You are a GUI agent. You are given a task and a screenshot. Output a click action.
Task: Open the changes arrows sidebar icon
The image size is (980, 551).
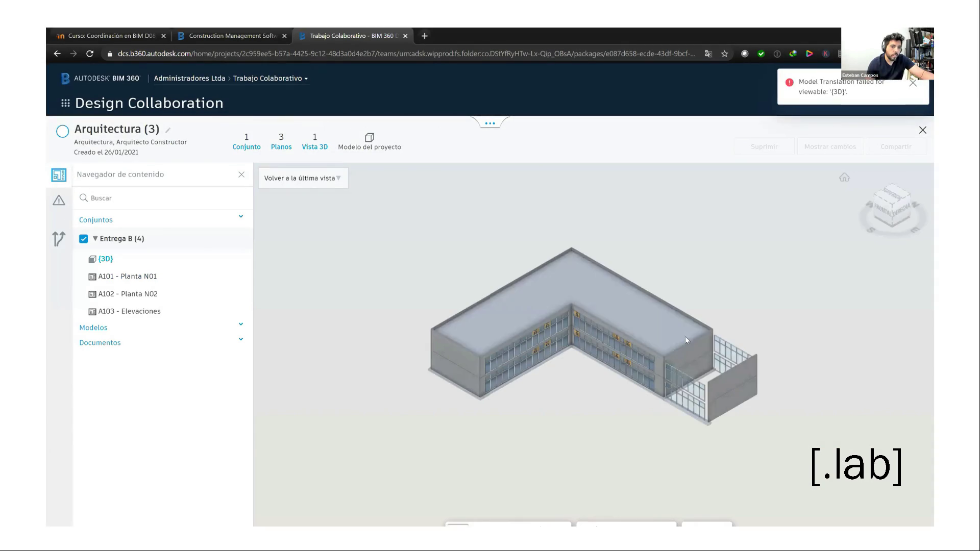click(59, 239)
